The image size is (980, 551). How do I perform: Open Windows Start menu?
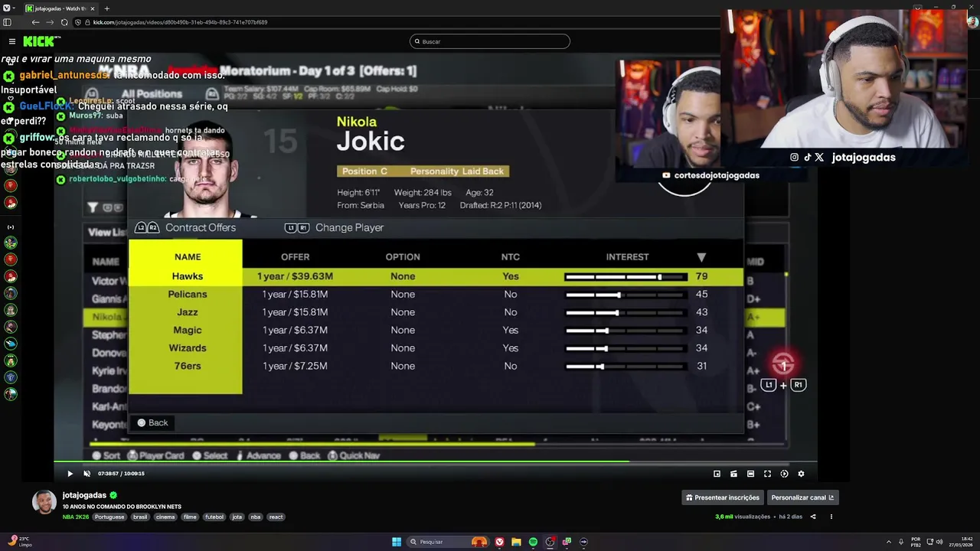tap(397, 542)
